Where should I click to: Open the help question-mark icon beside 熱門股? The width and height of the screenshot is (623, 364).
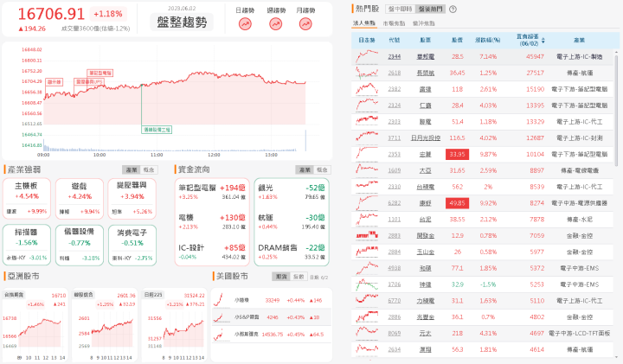pyautogui.click(x=453, y=10)
